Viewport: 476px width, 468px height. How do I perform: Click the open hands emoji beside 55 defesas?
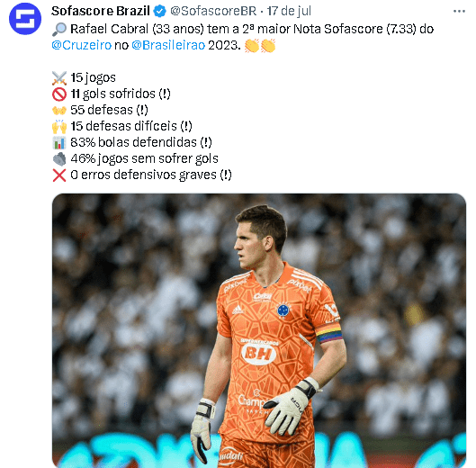(59, 110)
